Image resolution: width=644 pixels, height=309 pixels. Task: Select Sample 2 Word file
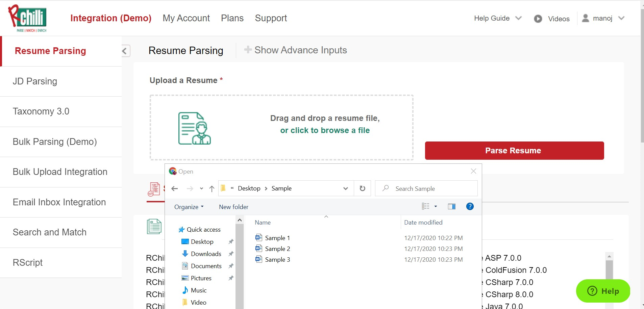277,249
